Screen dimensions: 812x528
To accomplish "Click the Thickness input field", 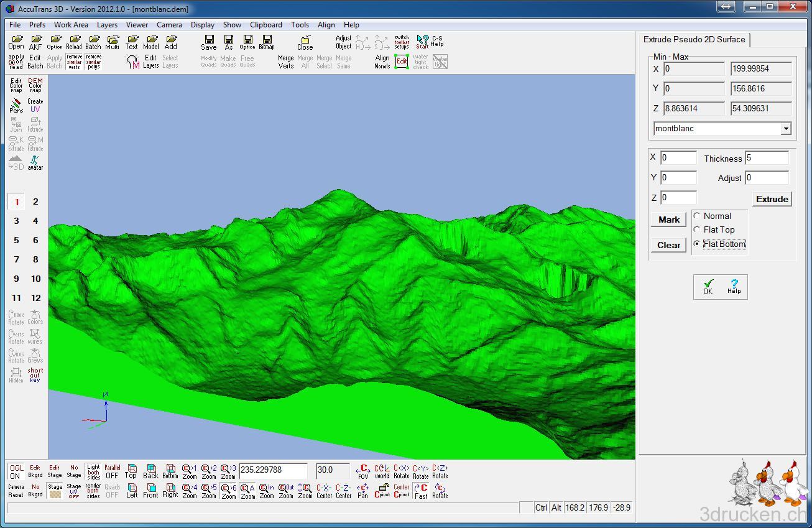I will [767, 158].
